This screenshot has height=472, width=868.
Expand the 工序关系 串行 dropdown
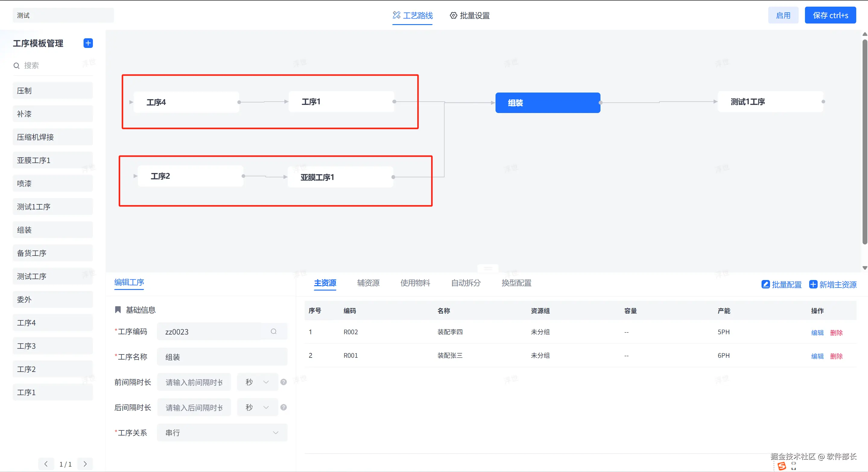pos(222,433)
